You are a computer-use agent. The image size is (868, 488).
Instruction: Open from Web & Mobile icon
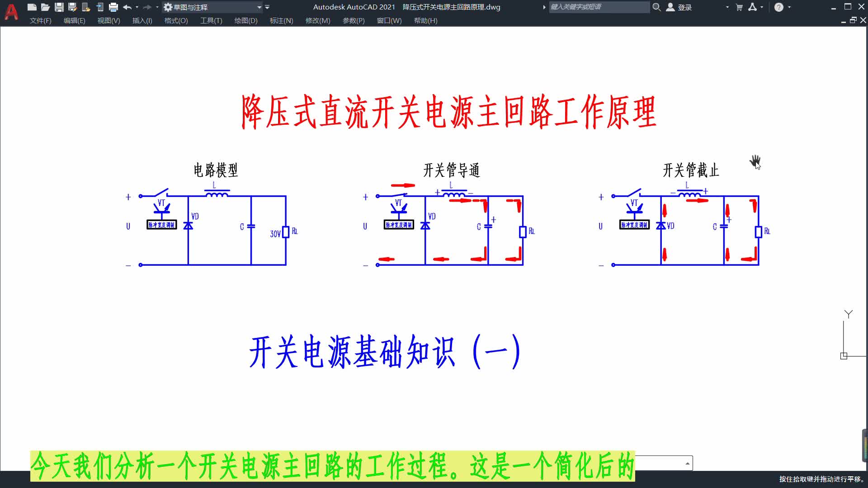pos(86,7)
